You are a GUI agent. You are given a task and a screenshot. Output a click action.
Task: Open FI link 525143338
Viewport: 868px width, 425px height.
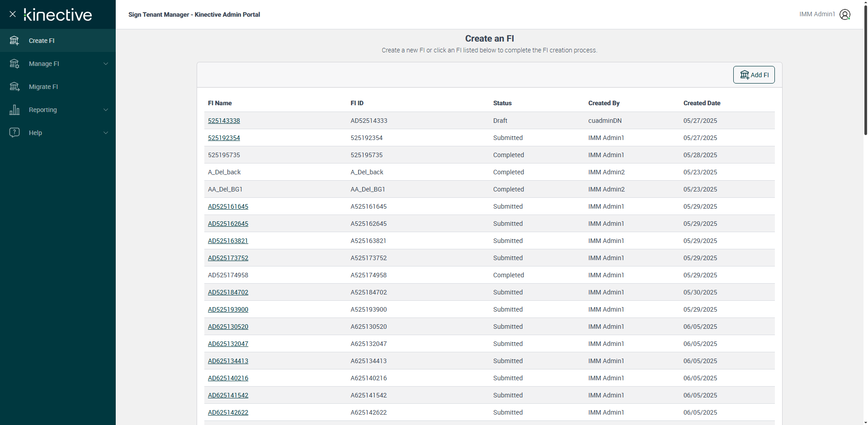pos(224,121)
